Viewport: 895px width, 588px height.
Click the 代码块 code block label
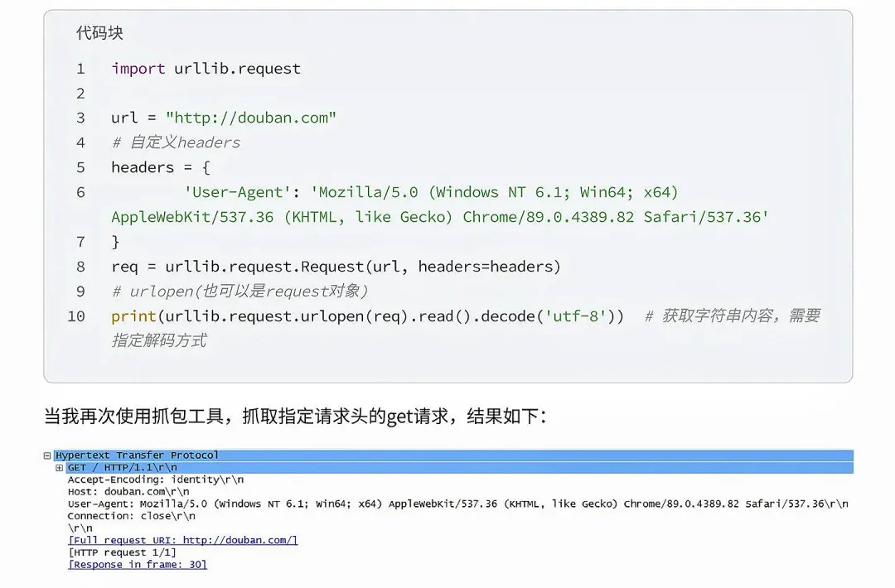[x=100, y=33]
